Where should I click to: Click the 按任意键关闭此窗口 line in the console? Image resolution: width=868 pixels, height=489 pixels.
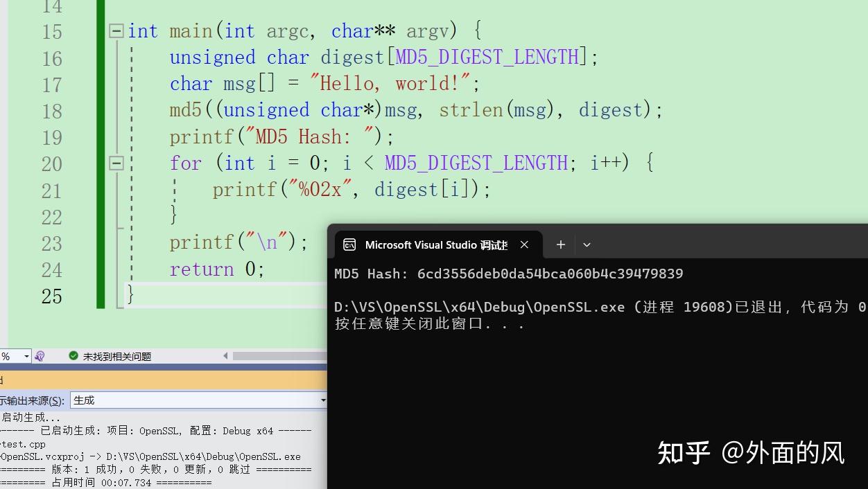430,323
